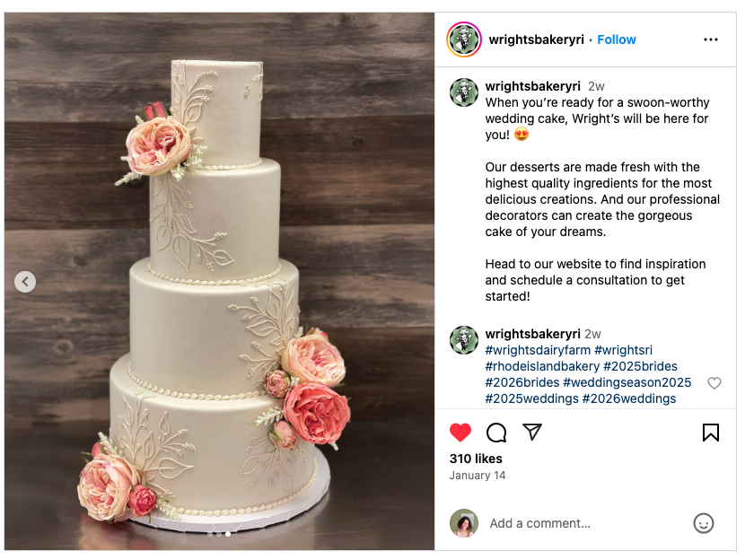Open wrightsbakeryri story profile picture in header
This screenshot has width=745, height=560.
coord(464,39)
